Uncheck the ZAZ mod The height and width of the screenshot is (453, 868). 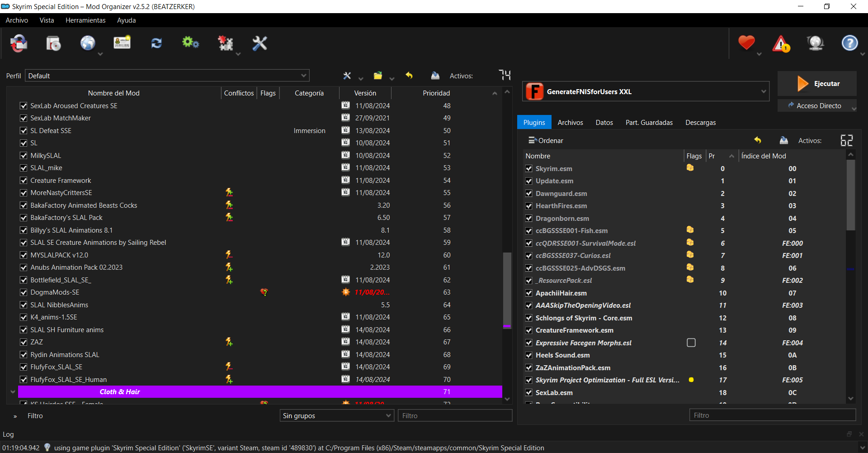[24, 342]
